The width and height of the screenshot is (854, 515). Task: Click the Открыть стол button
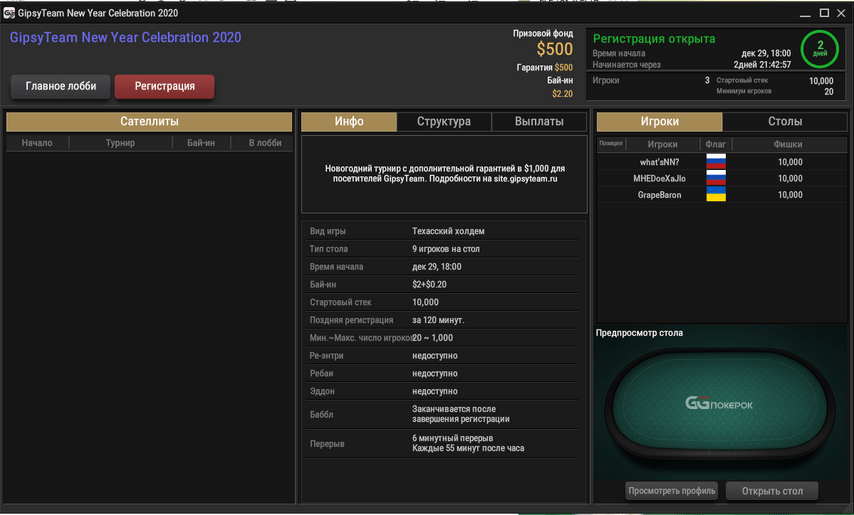click(x=772, y=491)
